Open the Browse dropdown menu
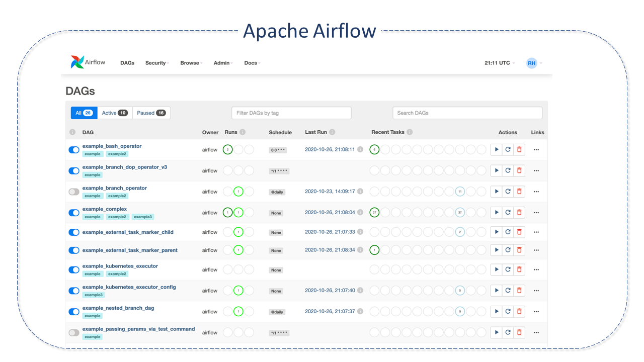This screenshot has width=644, height=362. click(191, 63)
